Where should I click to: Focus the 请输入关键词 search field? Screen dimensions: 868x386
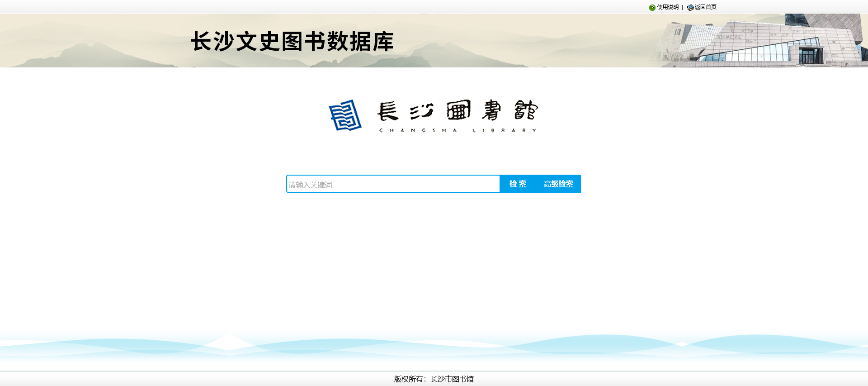click(x=393, y=184)
